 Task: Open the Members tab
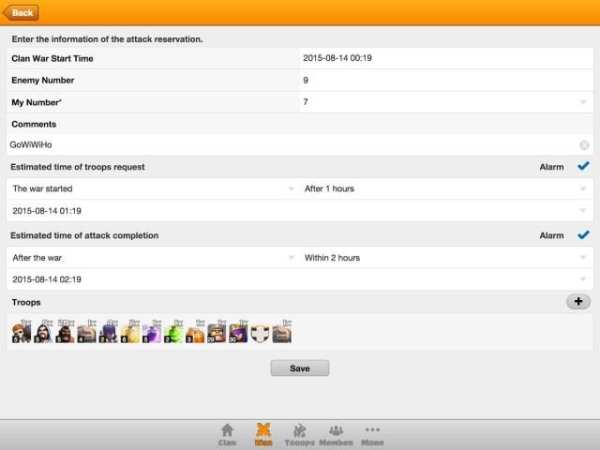336,435
